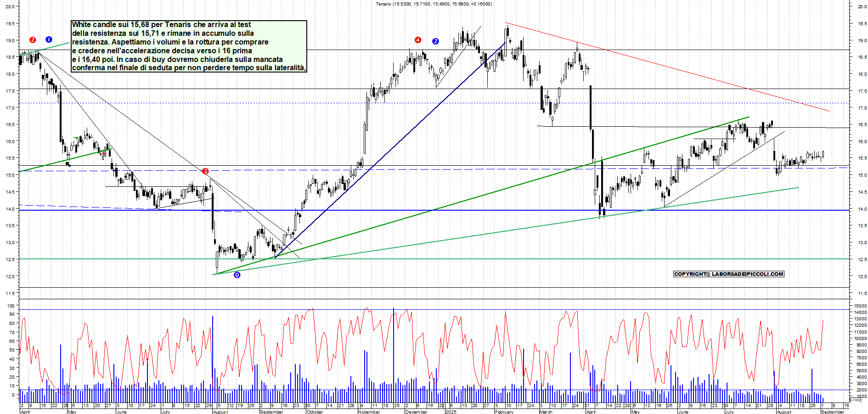This screenshot has height=414, width=868.
Task: Click the February month label
Action: [504, 412]
